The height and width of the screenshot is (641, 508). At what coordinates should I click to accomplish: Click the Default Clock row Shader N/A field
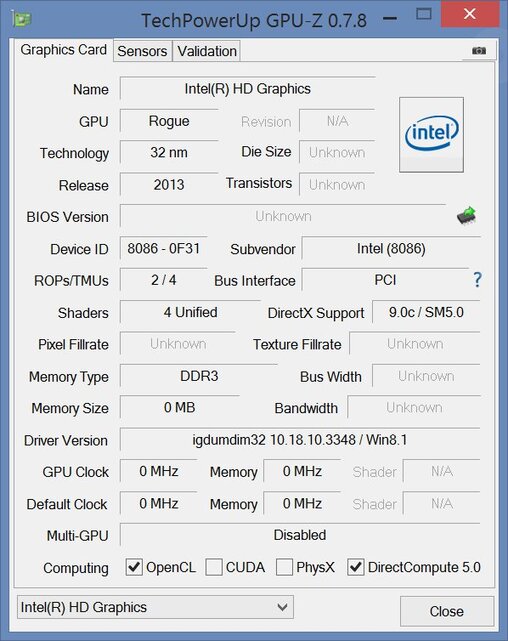(x=442, y=503)
